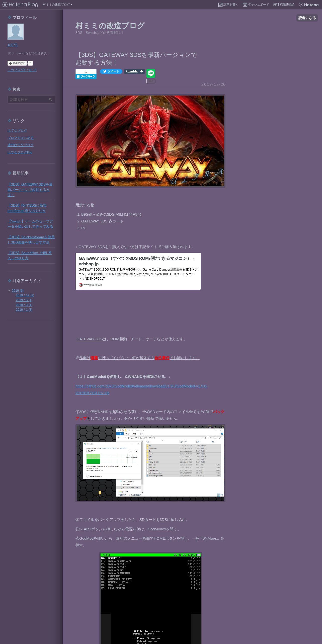The height and width of the screenshot is (644, 322).
Task: Collapse the 2019 archive triangle
Action: (9, 291)
